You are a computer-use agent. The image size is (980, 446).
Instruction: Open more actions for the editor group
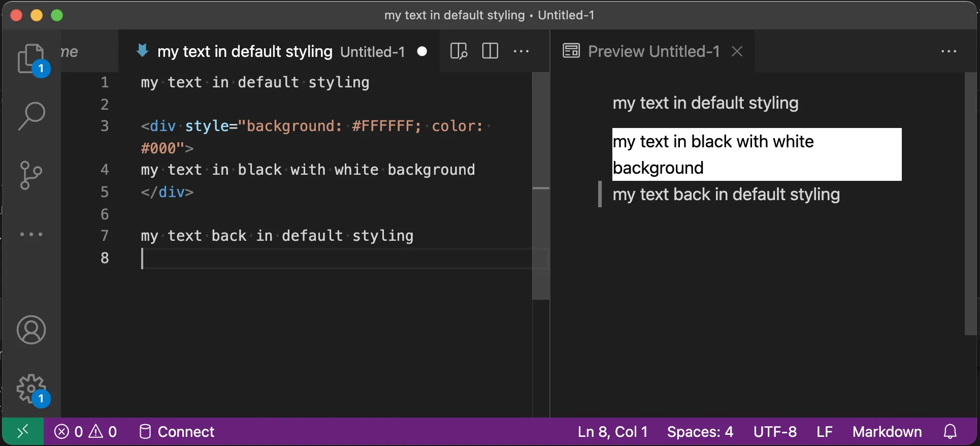click(x=521, y=51)
